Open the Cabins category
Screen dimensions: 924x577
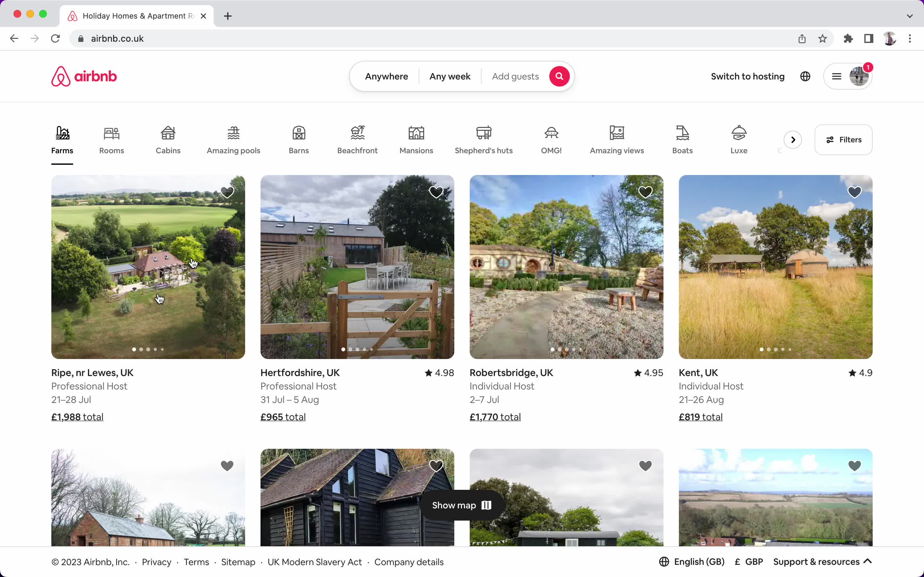[168, 139]
